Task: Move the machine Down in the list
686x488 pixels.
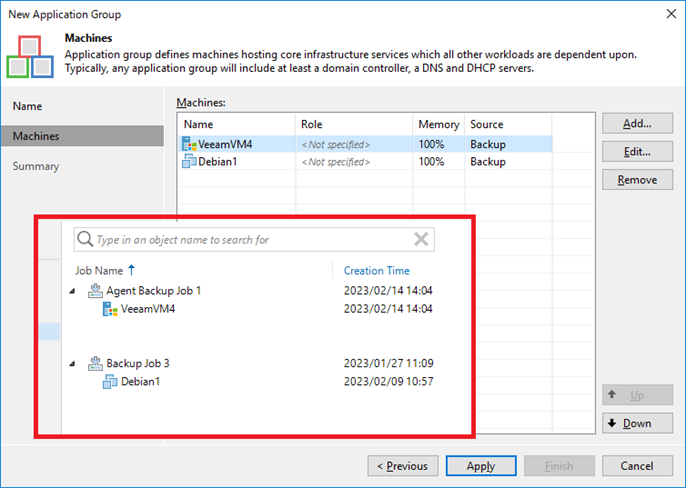Action: coord(637,423)
